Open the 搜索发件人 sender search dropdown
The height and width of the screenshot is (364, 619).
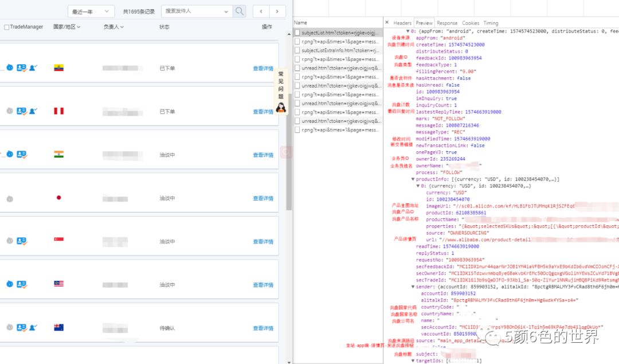(x=197, y=11)
